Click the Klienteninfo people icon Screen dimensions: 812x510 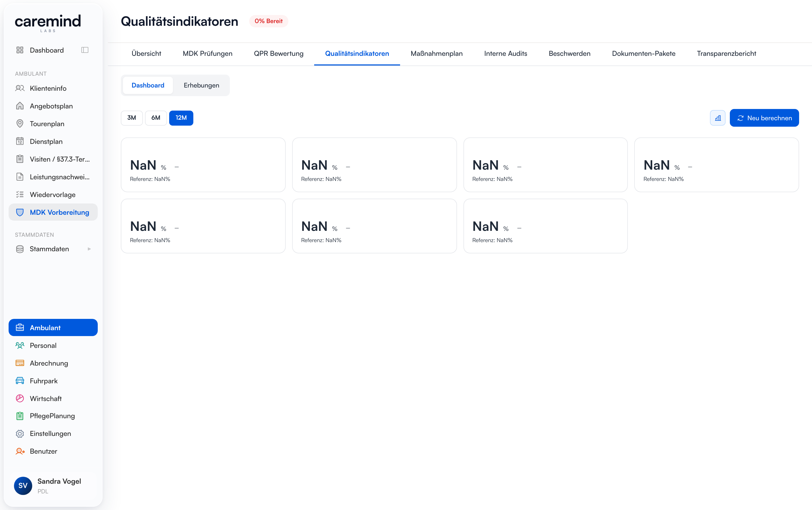20,88
